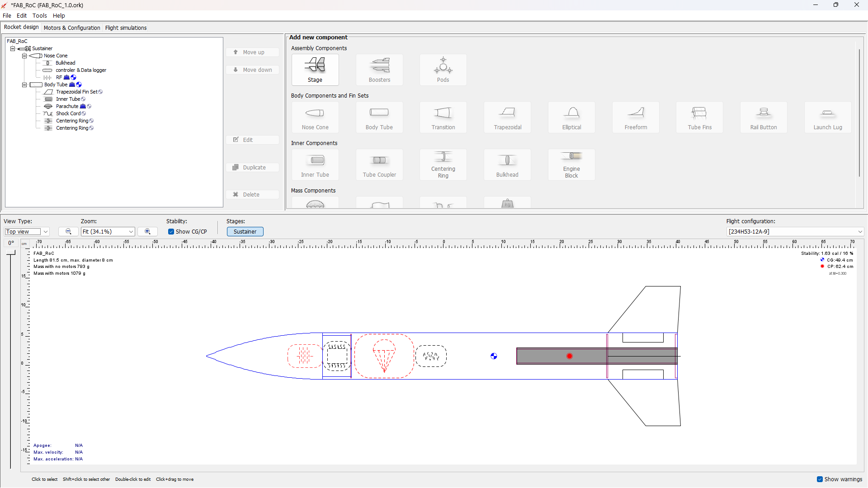Screen dimensions: 868x488
Task: Open the View Type dropdown
Action: point(27,231)
